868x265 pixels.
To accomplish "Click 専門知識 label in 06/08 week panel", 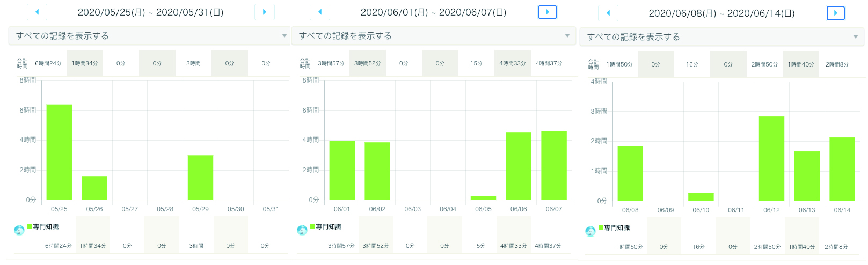I will [617, 228].
